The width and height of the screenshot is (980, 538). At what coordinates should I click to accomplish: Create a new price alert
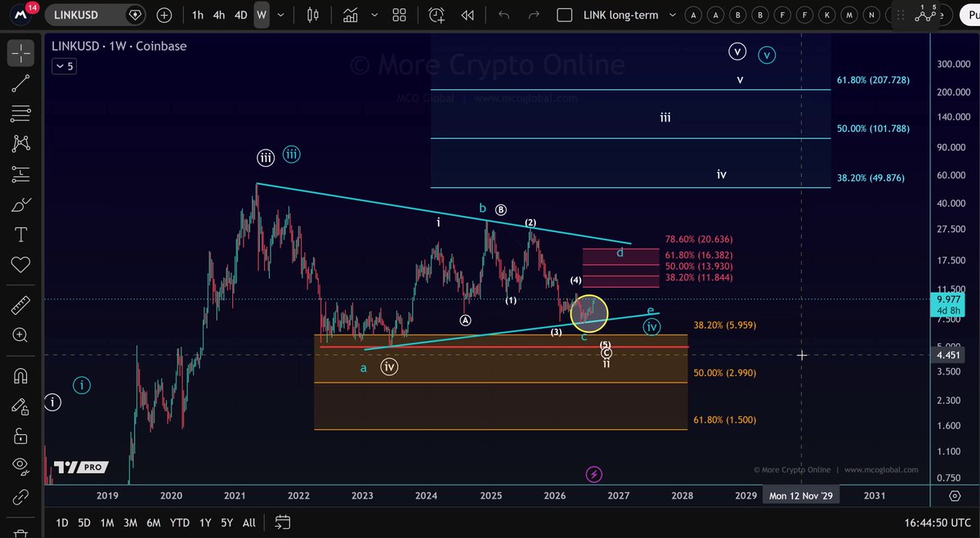point(437,15)
